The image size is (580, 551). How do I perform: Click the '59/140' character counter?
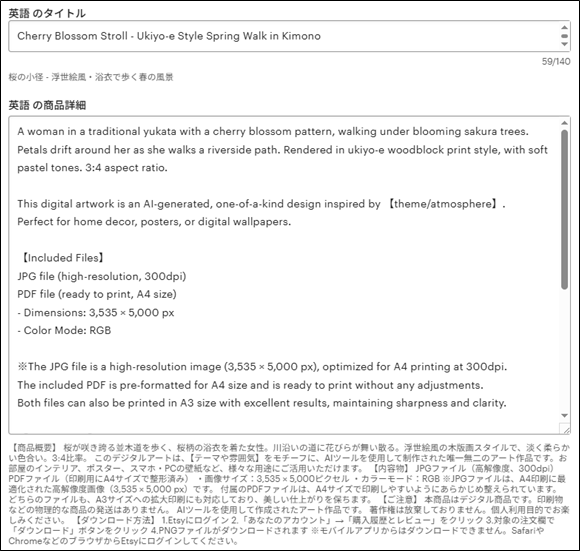click(x=556, y=62)
